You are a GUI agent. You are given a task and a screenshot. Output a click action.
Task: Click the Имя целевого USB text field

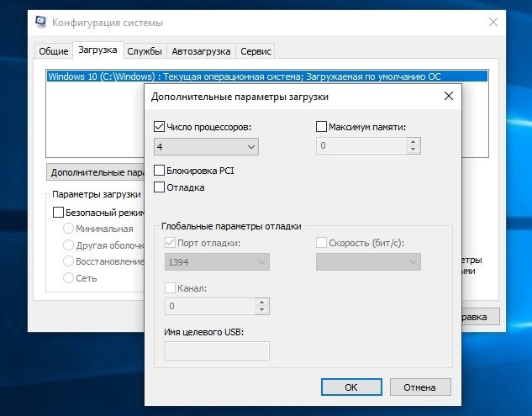(217, 350)
